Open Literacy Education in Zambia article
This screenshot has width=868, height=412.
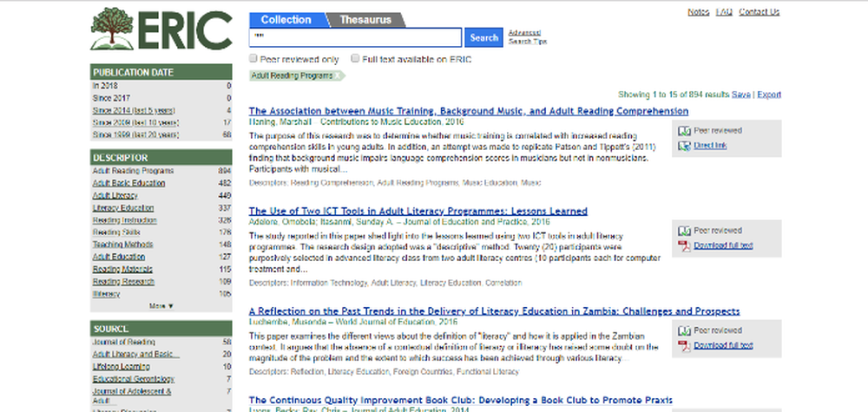pyautogui.click(x=495, y=311)
